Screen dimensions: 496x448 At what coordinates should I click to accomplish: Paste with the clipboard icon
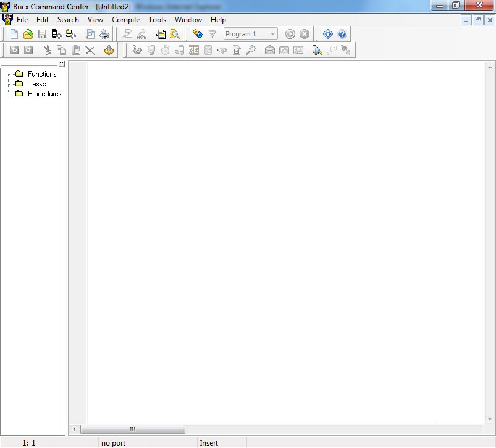click(x=75, y=50)
